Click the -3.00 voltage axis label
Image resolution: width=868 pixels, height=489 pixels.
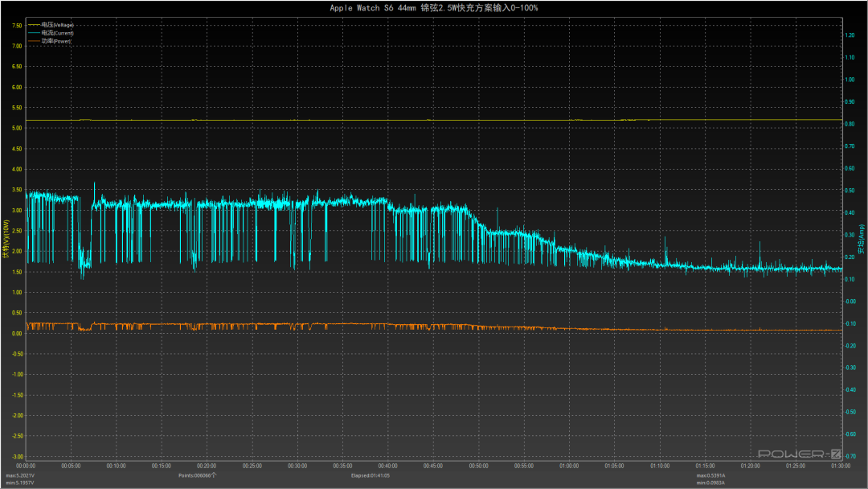pos(17,457)
